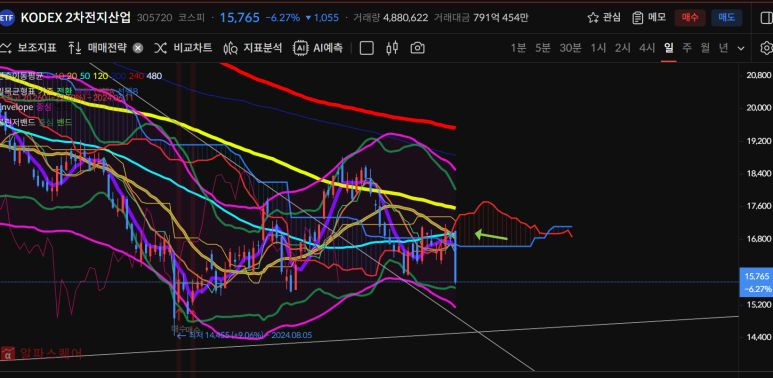Select the 주 weekly timeframe
Viewport: 773px width, 378px height.
(687, 48)
